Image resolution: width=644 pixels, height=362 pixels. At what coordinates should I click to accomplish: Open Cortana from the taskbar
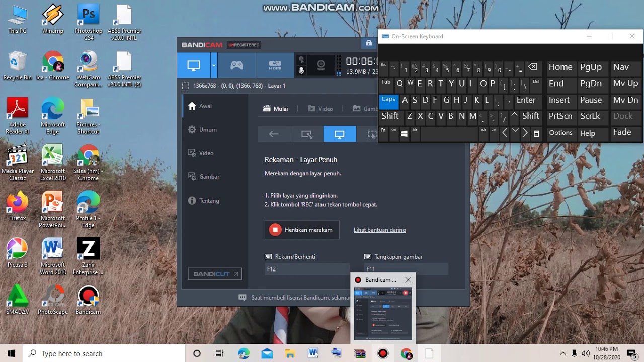pyautogui.click(x=197, y=353)
